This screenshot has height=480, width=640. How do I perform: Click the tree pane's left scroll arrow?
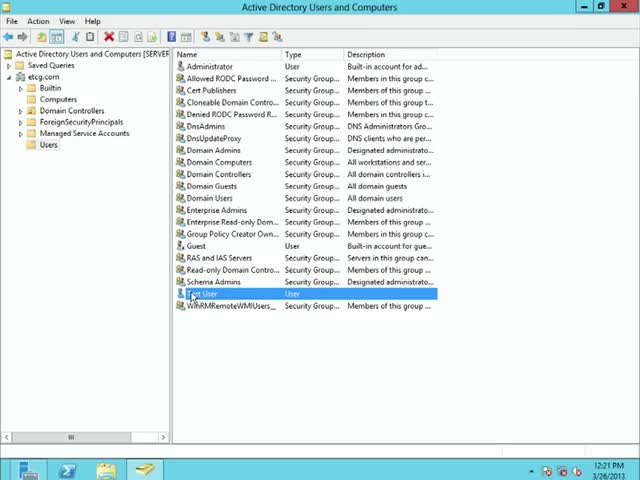(7, 437)
